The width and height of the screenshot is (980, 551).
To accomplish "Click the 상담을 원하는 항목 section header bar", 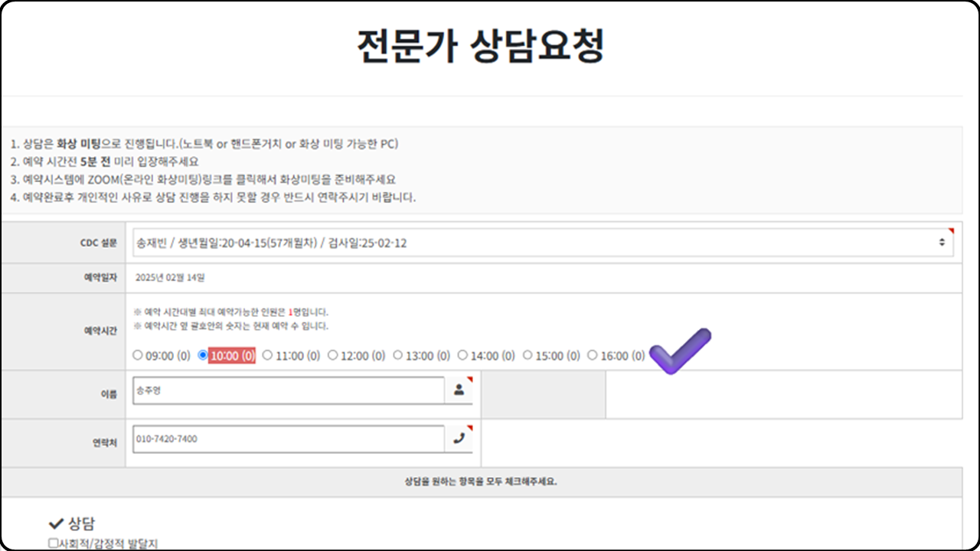I will 481,482.
